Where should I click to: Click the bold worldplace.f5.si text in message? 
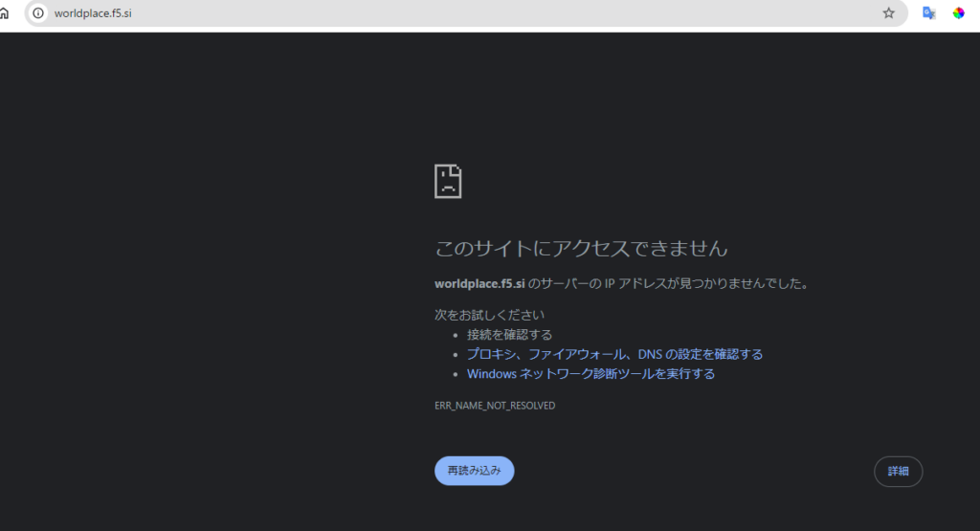pos(479,283)
